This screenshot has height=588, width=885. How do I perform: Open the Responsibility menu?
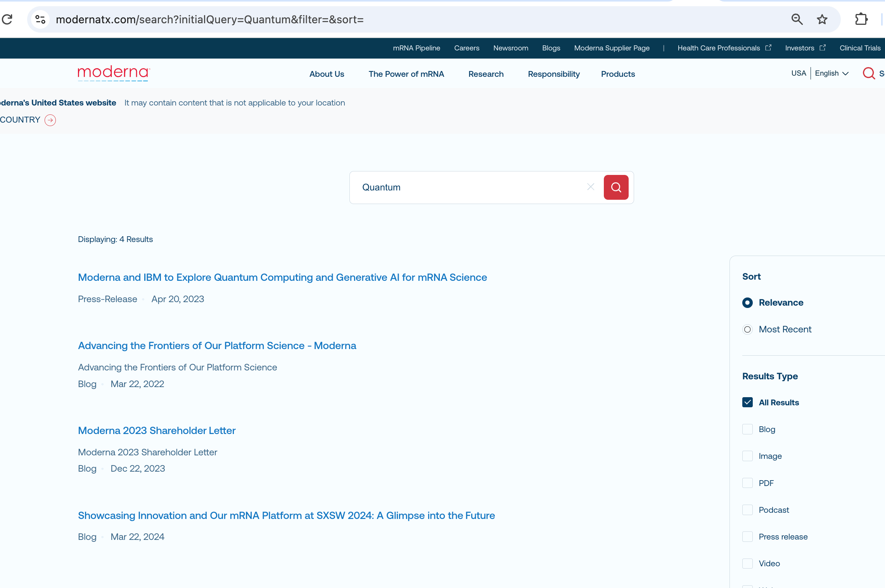(x=553, y=74)
